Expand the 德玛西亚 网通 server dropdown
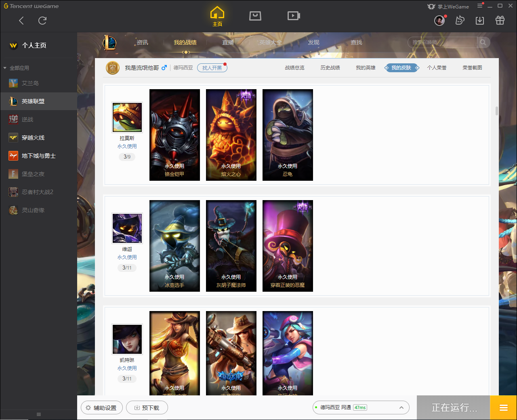The width and height of the screenshot is (517, 420). pyautogui.click(x=361, y=407)
